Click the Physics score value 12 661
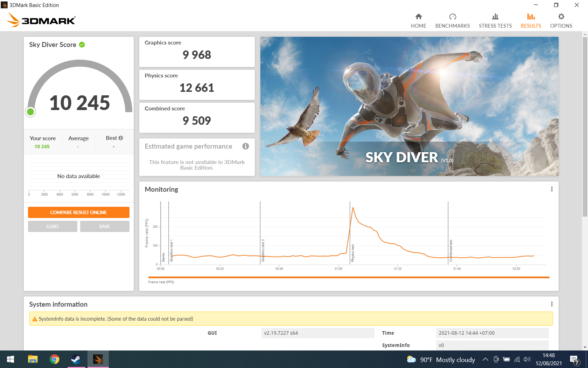The width and height of the screenshot is (588, 368). pyautogui.click(x=197, y=88)
